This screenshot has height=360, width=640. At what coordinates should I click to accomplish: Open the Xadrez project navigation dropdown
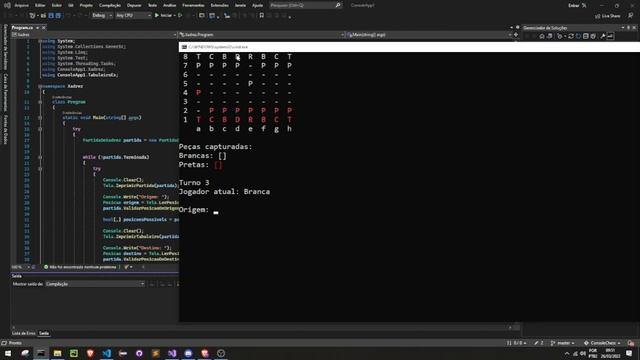coord(94,35)
